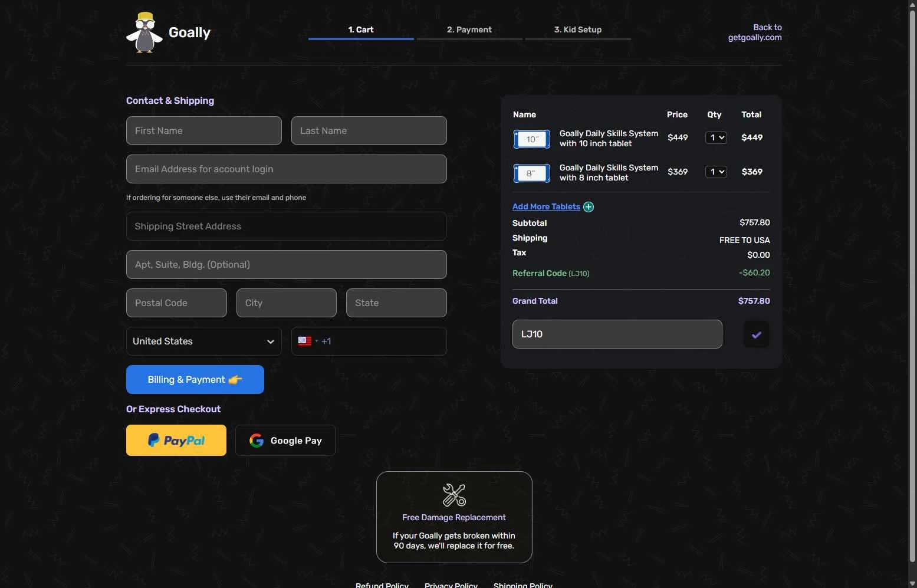
Task: Open quantity dropdown for 10 inch tablet
Action: [716, 137]
